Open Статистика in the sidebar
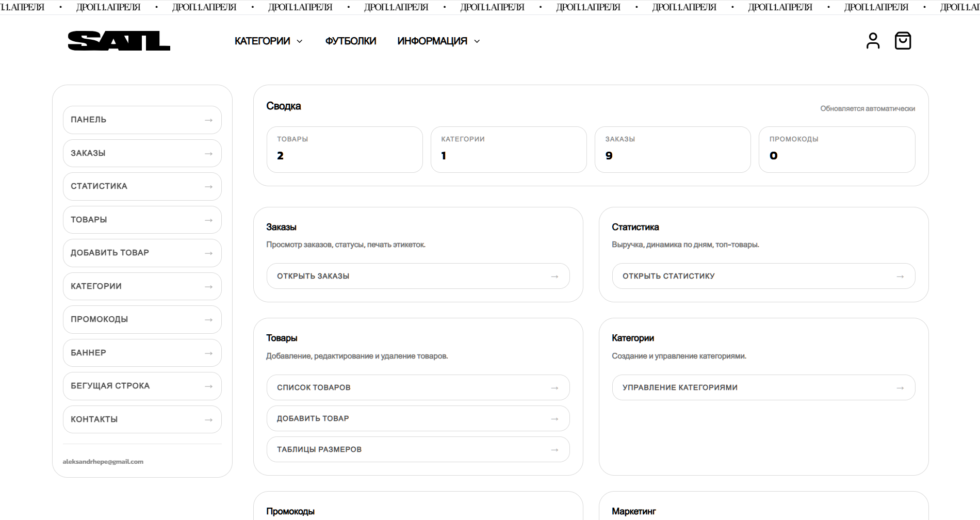Viewport: 980px width, 520px height. (142, 186)
